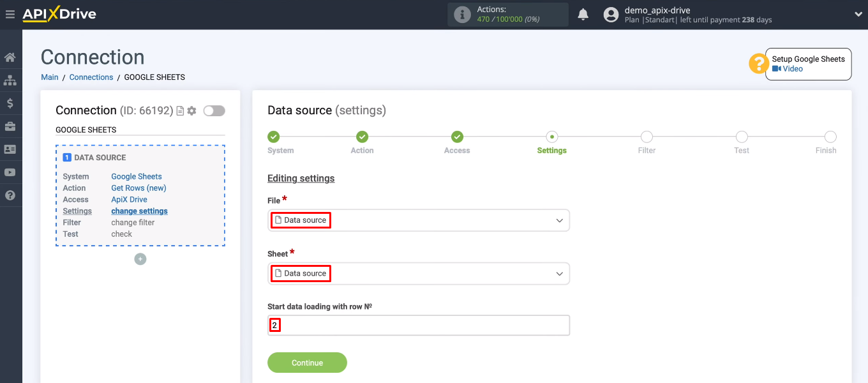Open the hamburger menu at top left
This screenshot has width=868, height=383.
click(10, 14)
